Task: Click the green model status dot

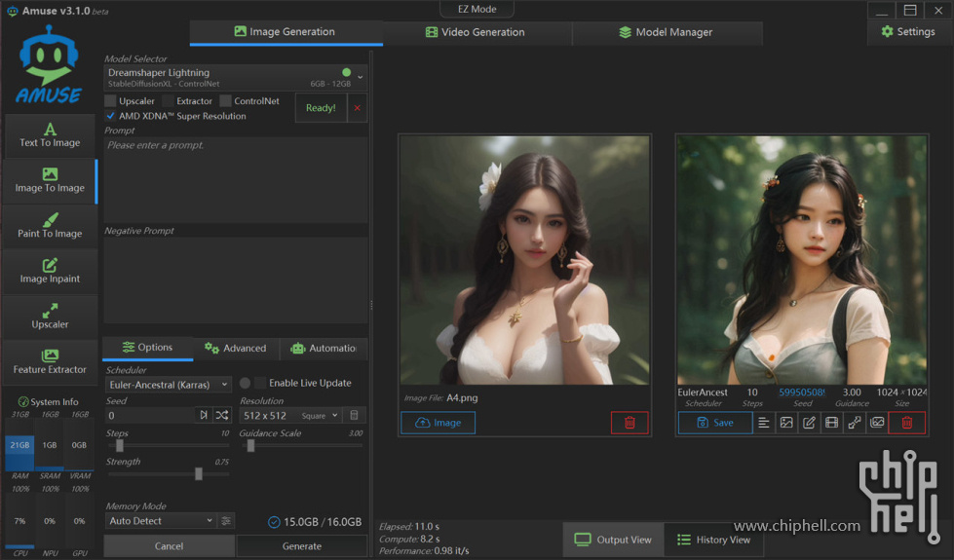Action: [346, 72]
